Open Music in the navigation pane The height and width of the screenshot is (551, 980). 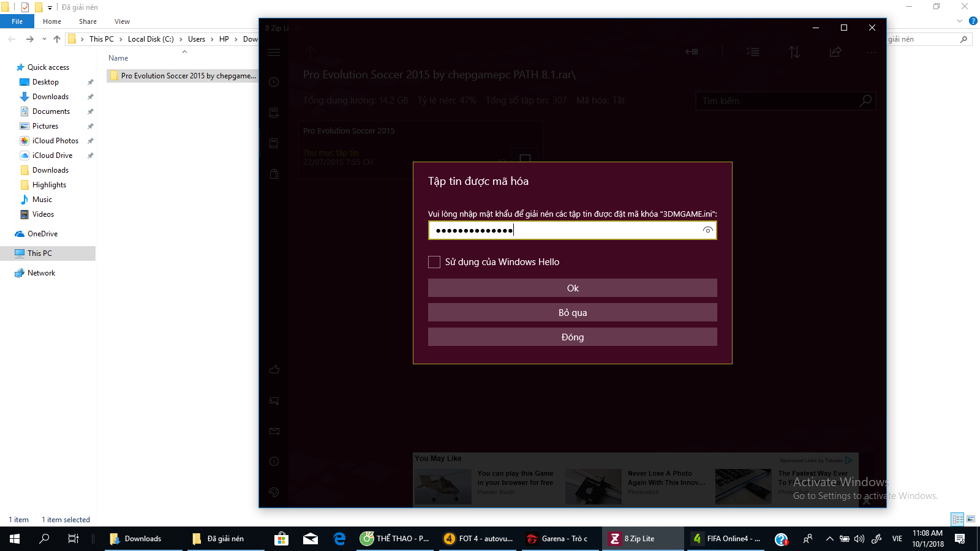(42, 200)
